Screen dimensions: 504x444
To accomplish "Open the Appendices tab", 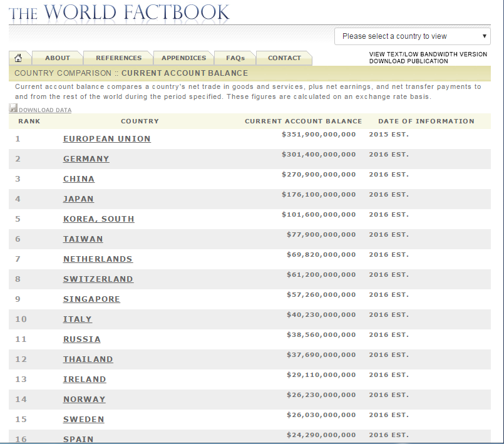I will [183, 58].
